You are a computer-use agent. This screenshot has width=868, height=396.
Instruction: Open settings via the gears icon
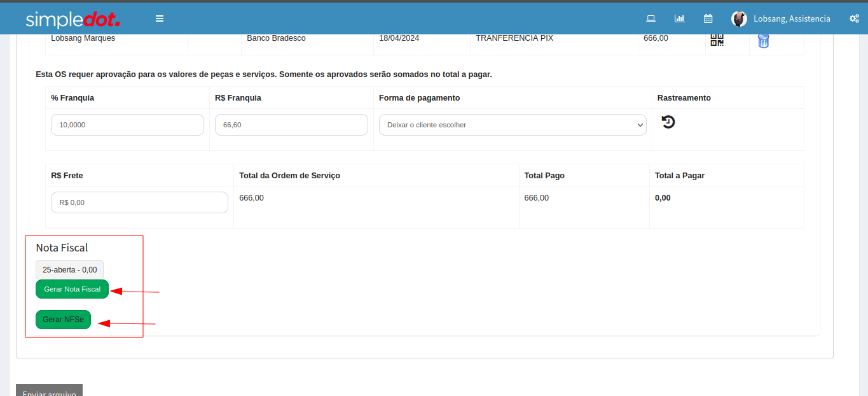(854, 18)
